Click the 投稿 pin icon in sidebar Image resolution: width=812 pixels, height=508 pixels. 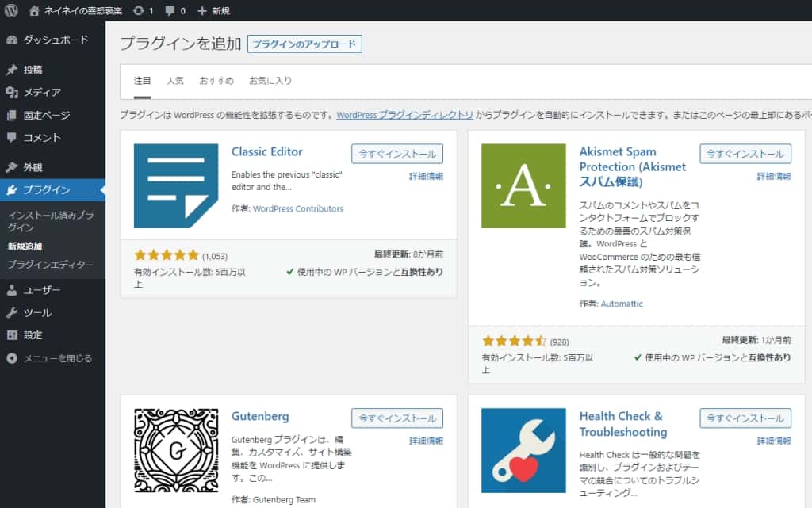coord(12,69)
